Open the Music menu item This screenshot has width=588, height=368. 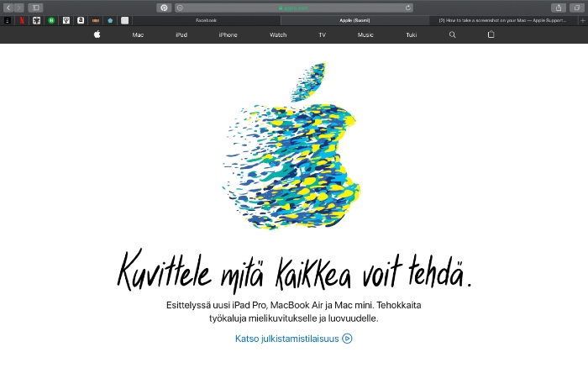365,35
